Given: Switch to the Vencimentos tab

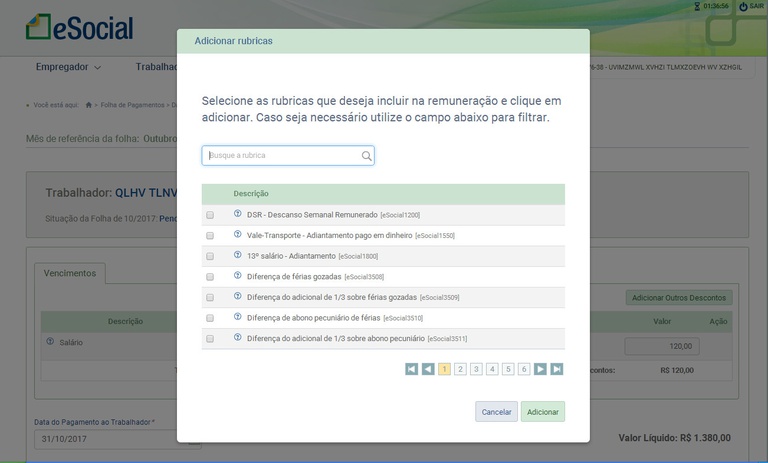Looking at the screenshot, I should 70,273.
